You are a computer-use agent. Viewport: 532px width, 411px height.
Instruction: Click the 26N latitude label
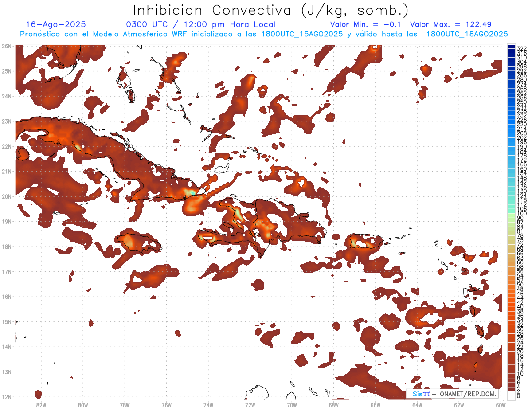pos(6,46)
